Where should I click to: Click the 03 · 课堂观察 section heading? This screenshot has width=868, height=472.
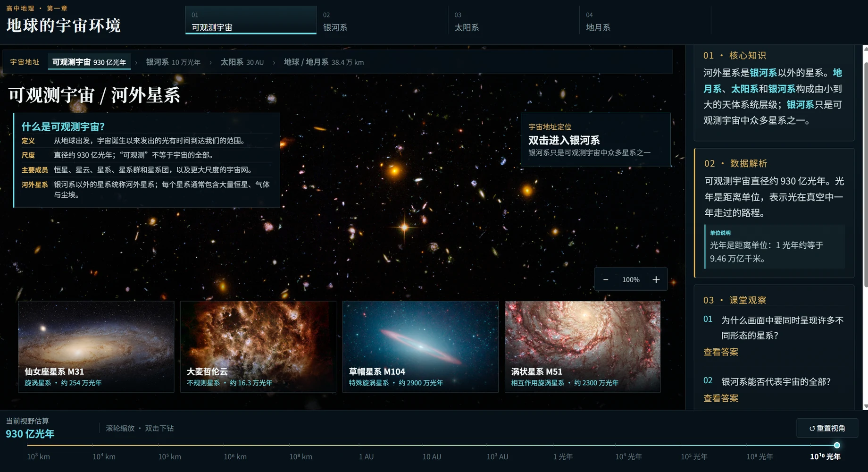click(x=734, y=300)
